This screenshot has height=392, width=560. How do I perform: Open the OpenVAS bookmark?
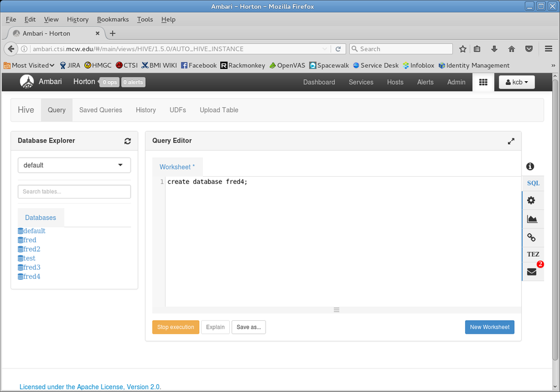pyautogui.click(x=288, y=66)
